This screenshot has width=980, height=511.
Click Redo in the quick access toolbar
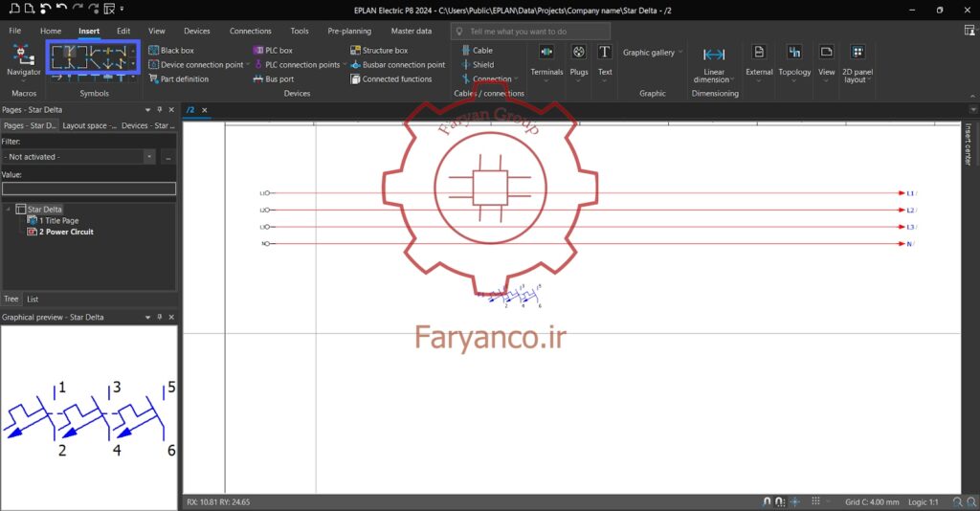[78, 9]
